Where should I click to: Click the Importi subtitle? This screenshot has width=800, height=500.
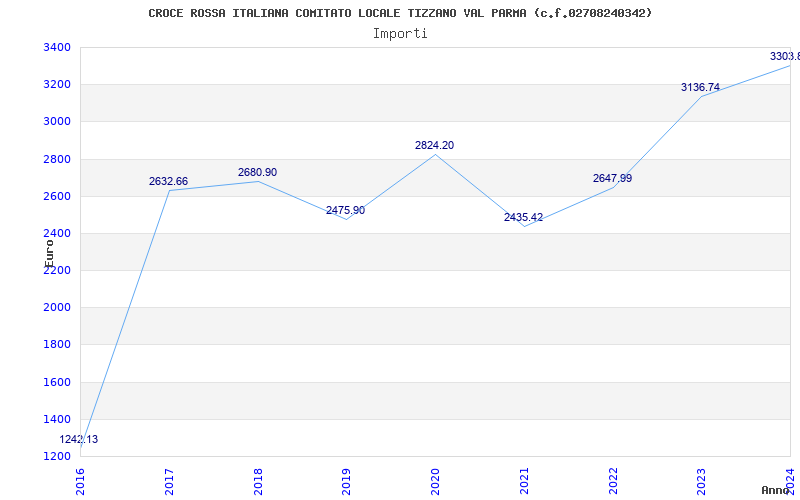[400, 34]
